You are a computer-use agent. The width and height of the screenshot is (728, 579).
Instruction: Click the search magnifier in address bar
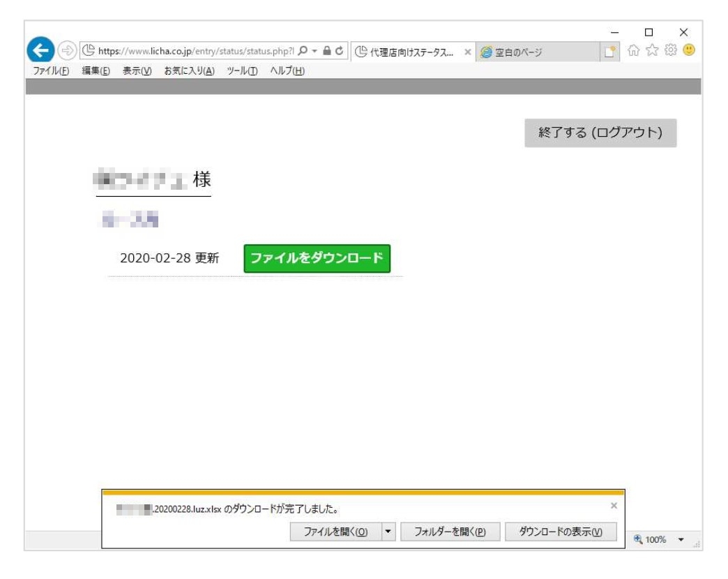(x=303, y=51)
